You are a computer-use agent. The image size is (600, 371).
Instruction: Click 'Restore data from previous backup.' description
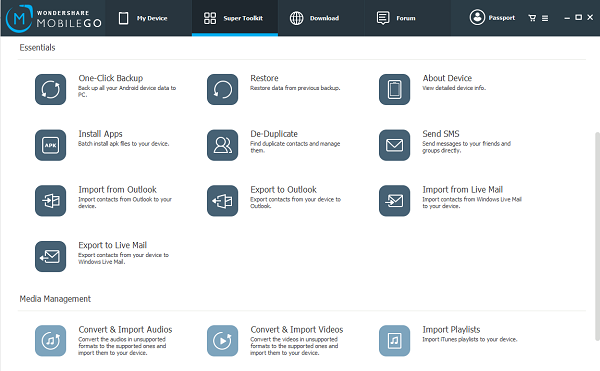(x=295, y=88)
